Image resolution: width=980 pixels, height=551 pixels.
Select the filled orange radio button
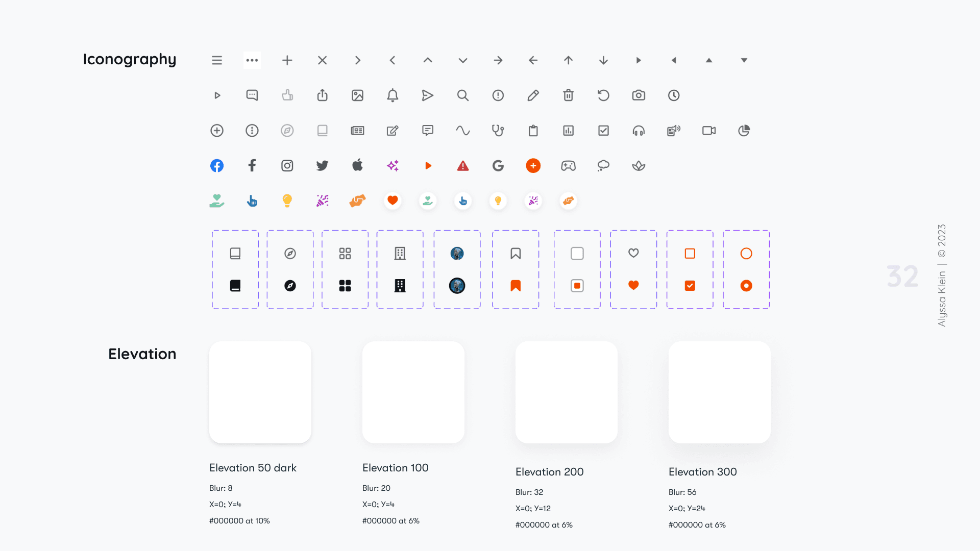coord(746,286)
